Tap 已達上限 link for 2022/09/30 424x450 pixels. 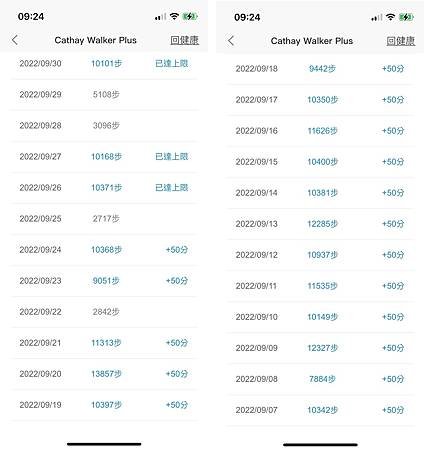click(172, 63)
